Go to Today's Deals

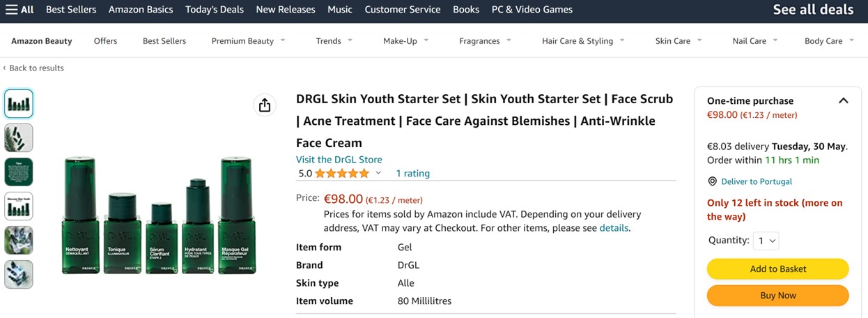pos(215,10)
